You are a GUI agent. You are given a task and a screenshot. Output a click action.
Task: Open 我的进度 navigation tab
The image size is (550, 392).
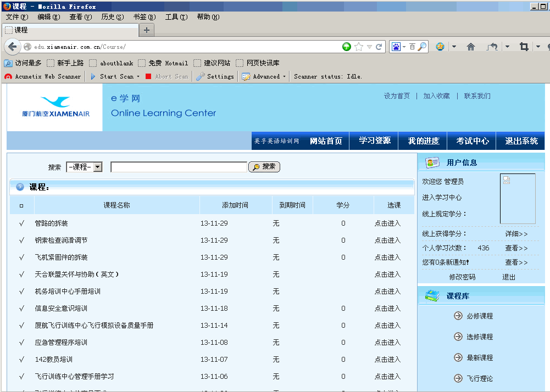tap(424, 141)
